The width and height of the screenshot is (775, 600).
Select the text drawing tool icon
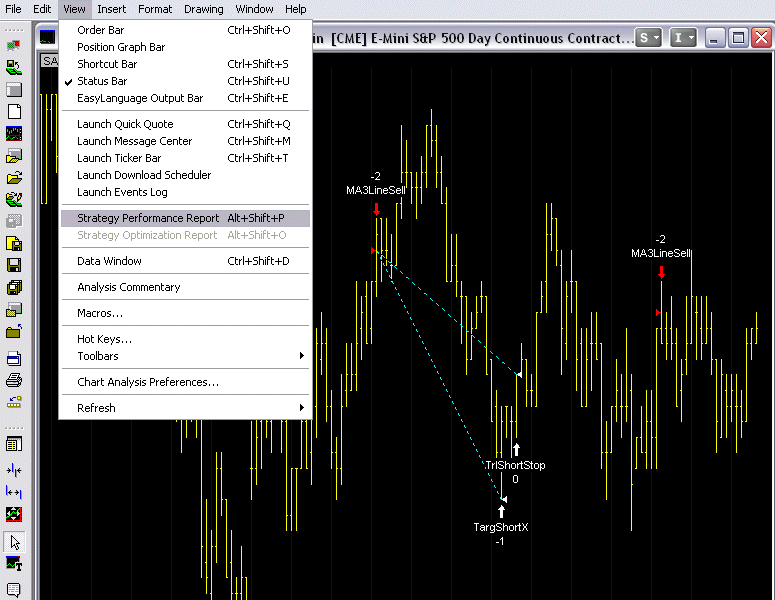coord(14,564)
